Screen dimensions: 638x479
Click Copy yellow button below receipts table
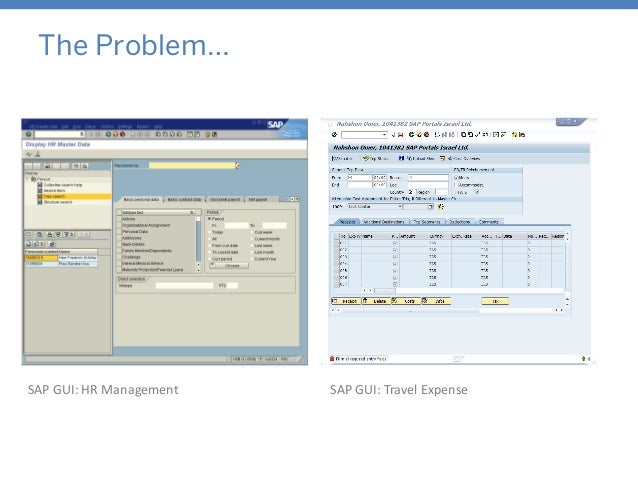[x=406, y=301]
